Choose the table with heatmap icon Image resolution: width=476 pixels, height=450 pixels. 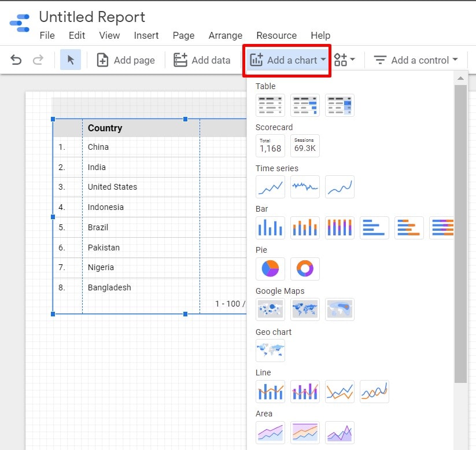point(340,105)
